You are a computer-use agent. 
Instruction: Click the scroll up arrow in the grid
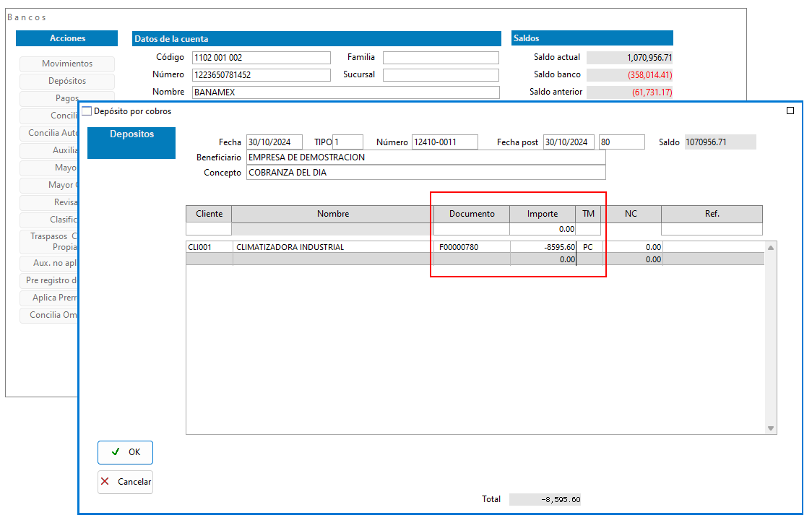pos(771,248)
